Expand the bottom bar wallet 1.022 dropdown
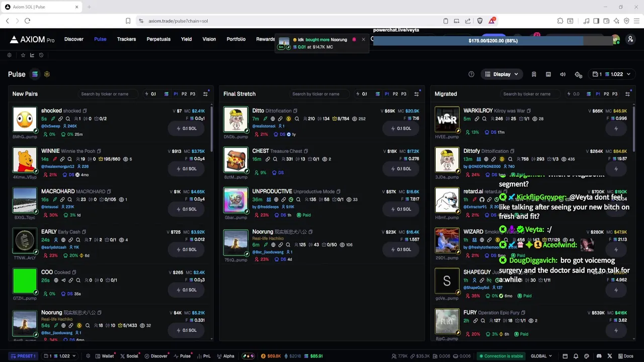This screenshot has width=644, height=362. [x=60, y=356]
